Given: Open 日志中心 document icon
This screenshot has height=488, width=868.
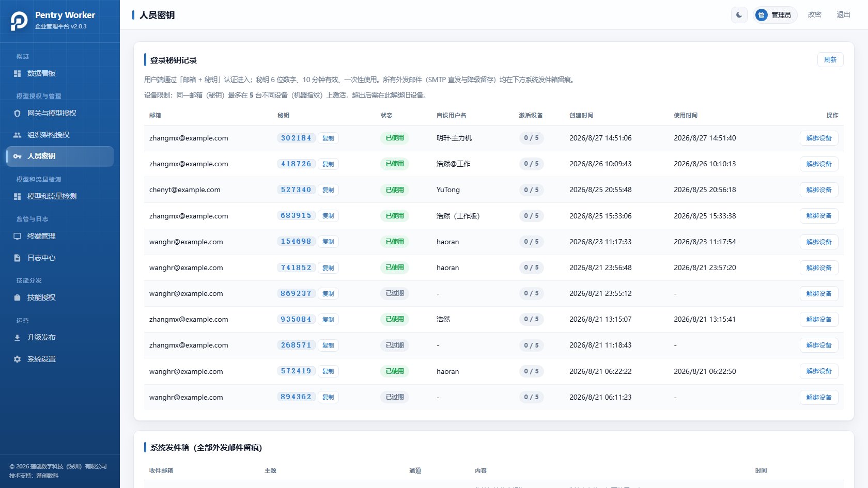Looking at the screenshot, I should (17, 258).
